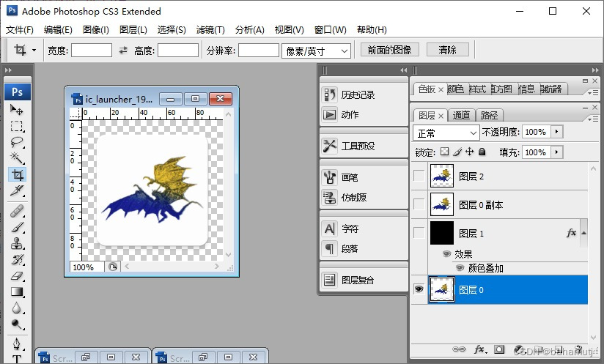The width and height of the screenshot is (604, 364).
Task: Switch to the 通道 tab
Action: pos(462,115)
